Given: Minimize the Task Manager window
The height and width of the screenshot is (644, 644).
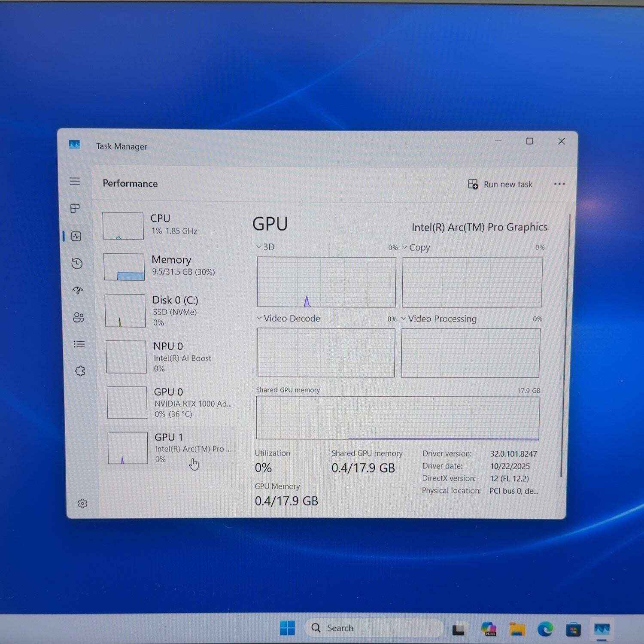Looking at the screenshot, I should (498, 140).
